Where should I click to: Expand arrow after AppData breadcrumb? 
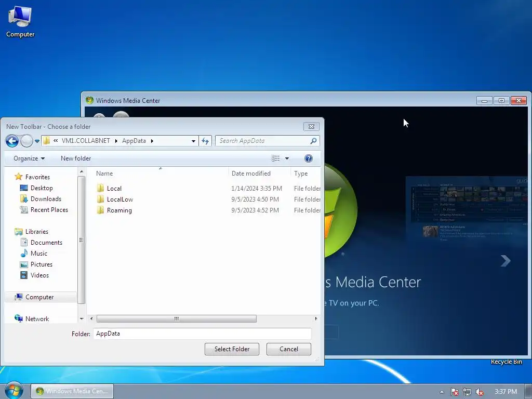(152, 141)
